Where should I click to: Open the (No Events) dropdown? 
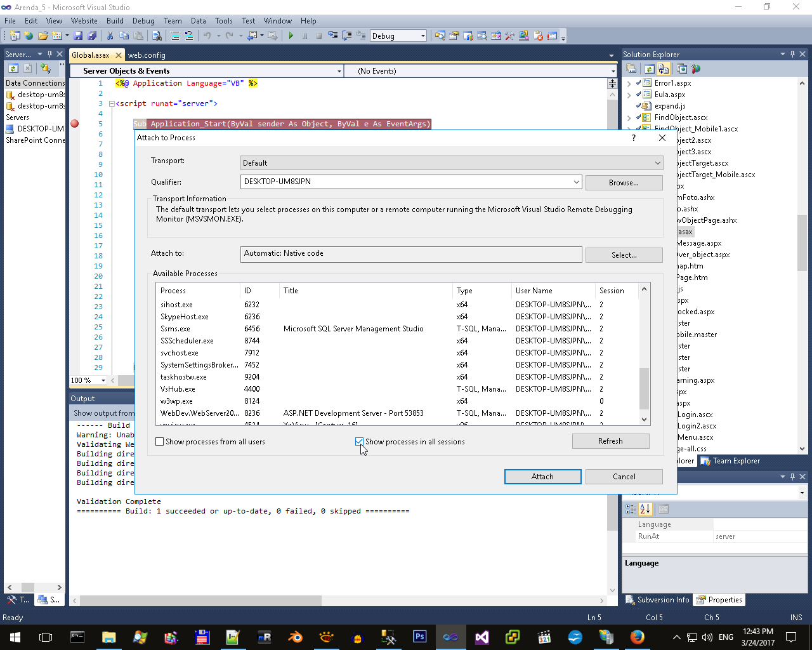click(x=613, y=71)
